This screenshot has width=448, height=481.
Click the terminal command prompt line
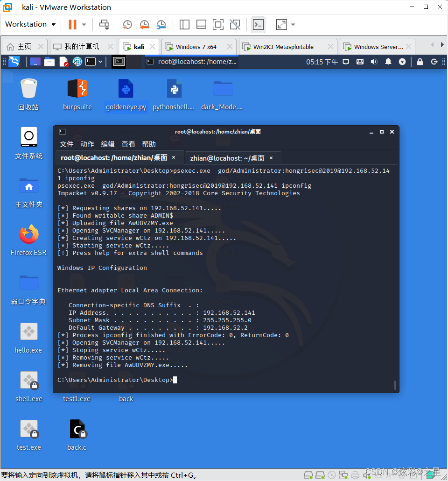[x=117, y=380]
